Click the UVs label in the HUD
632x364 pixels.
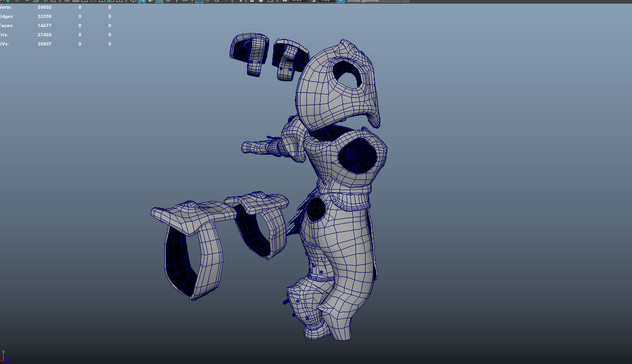[x=4, y=44]
